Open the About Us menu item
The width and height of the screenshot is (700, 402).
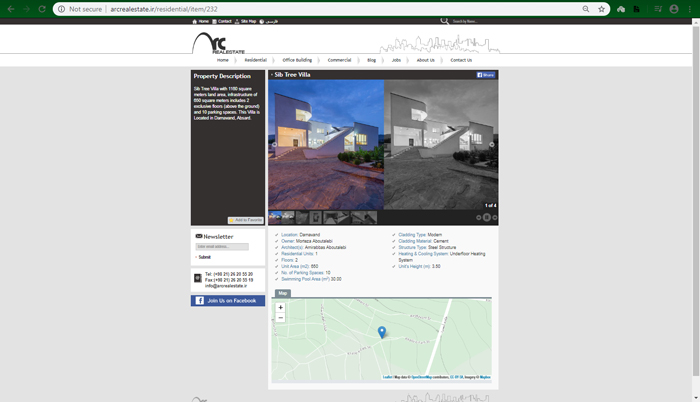pyautogui.click(x=425, y=60)
